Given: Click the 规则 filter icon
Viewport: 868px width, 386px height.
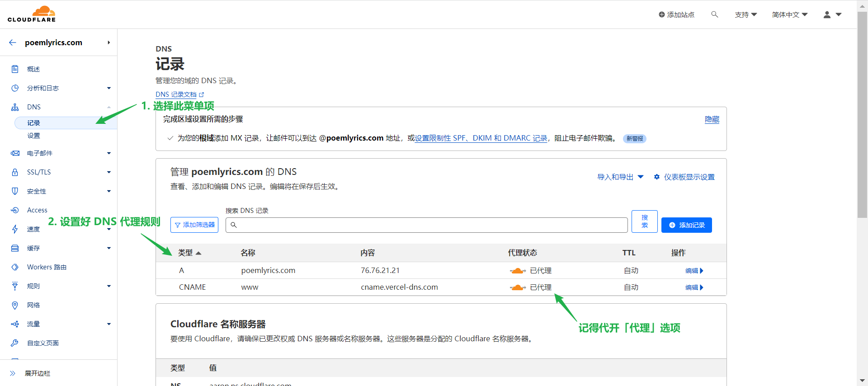Looking at the screenshot, I should [x=15, y=286].
